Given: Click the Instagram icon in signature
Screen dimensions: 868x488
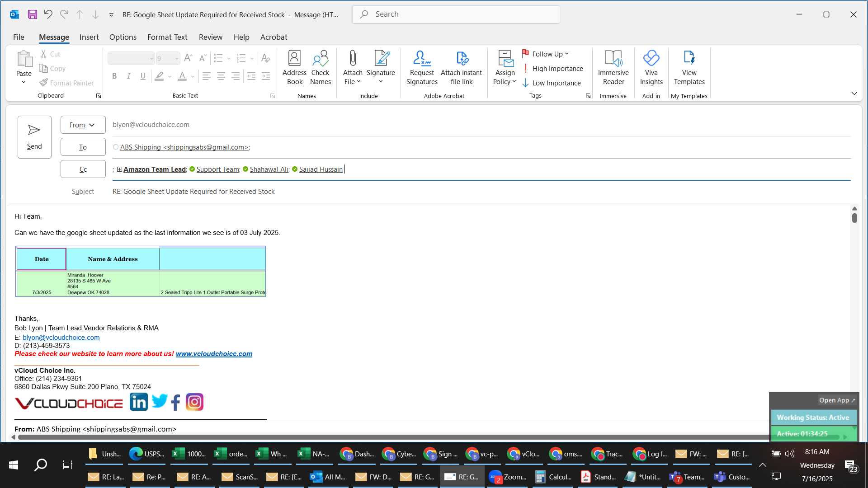Looking at the screenshot, I should (194, 402).
